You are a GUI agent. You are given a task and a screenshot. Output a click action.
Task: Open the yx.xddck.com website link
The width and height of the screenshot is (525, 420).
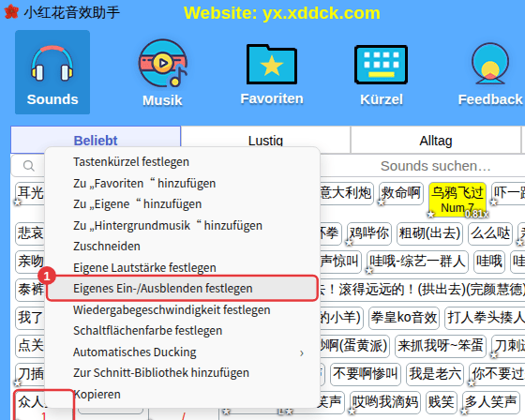click(282, 13)
